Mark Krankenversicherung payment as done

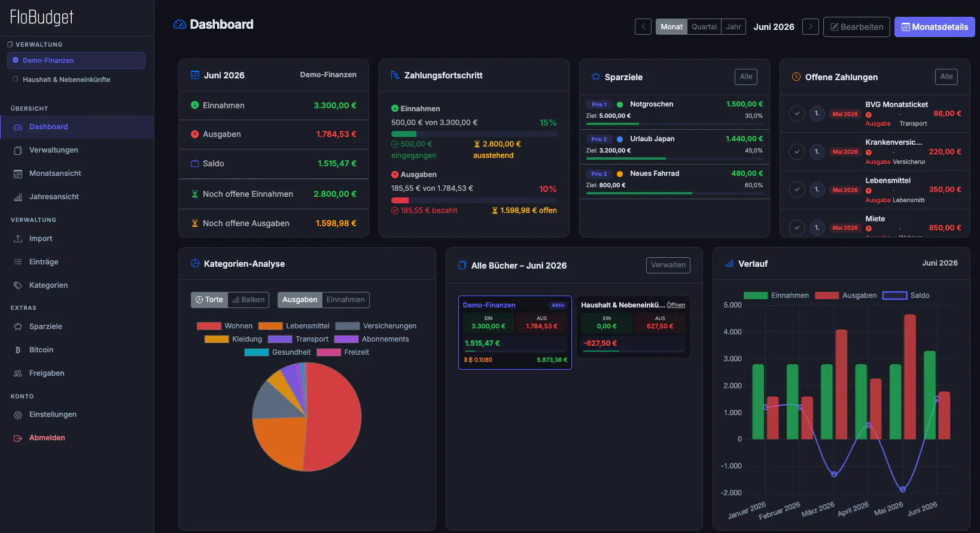797,152
